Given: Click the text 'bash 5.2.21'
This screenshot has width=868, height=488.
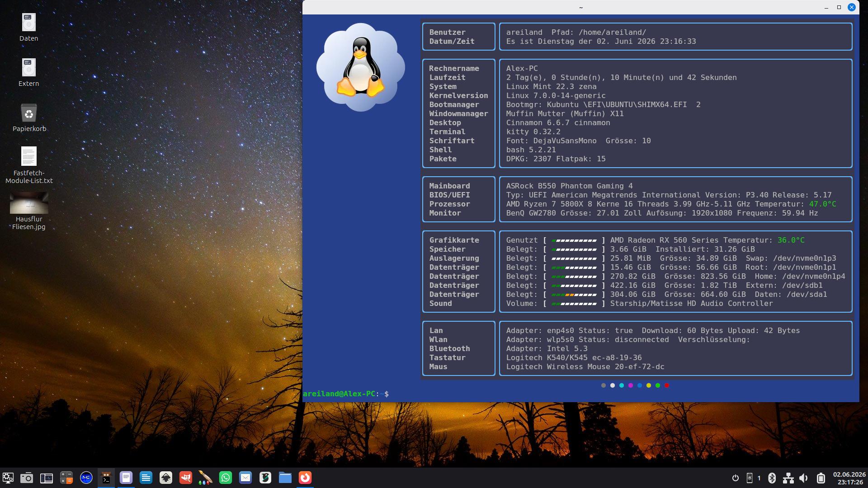Looking at the screenshot, I should [x=531, y=150].
